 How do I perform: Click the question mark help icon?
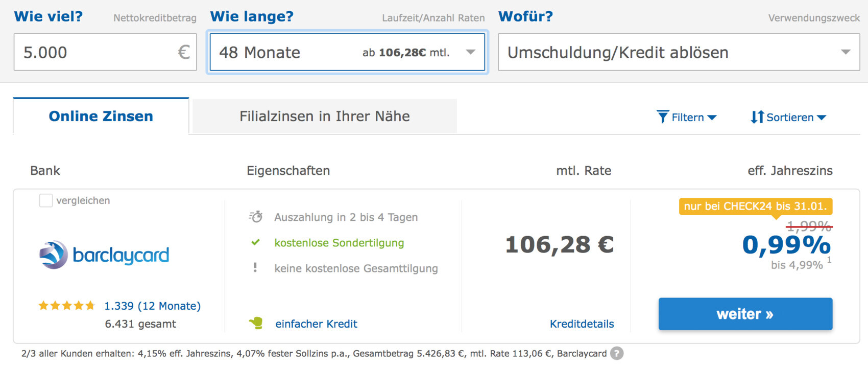[617, 353]
